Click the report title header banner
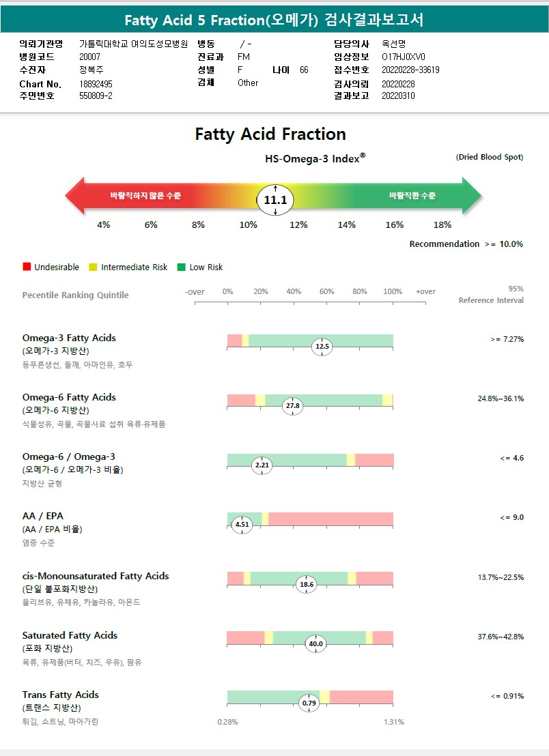549x756 pixels. (x=274, y=20)
